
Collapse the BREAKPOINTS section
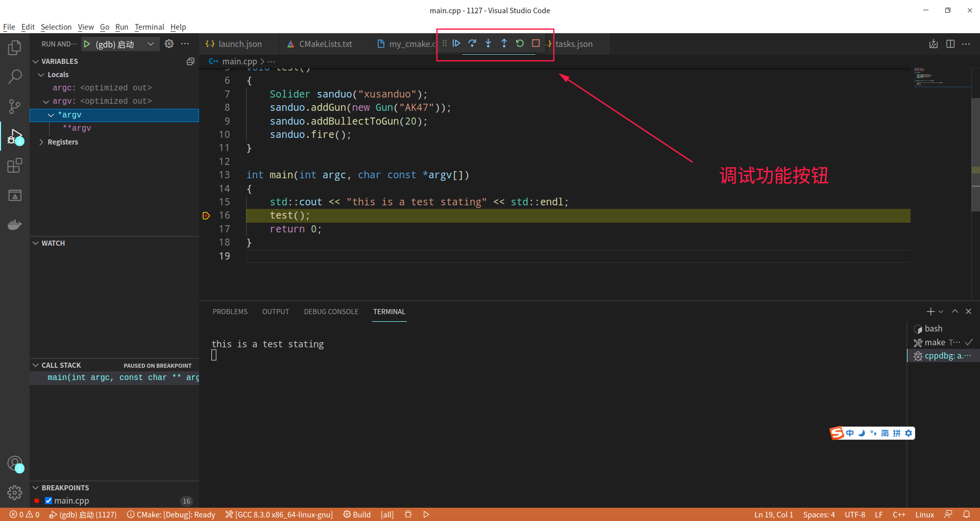pyautogui.click(x=36, y=488)
